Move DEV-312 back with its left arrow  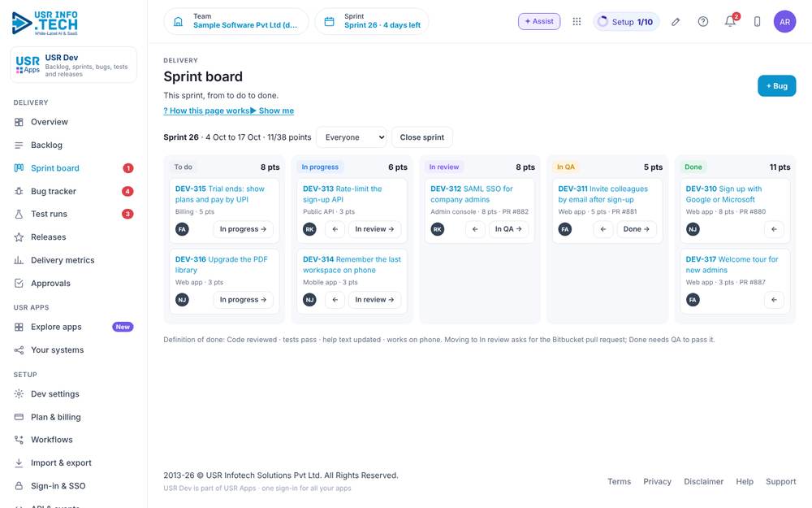[475, 229]
